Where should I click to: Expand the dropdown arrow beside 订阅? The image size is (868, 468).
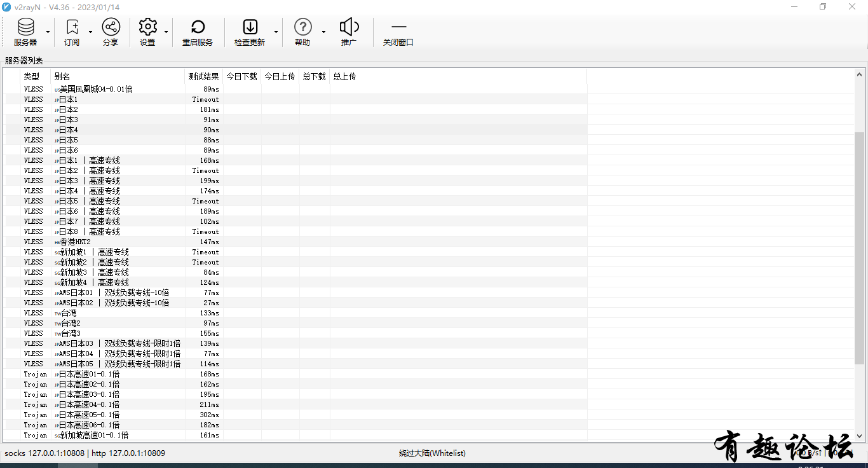[x=90, y=32]
